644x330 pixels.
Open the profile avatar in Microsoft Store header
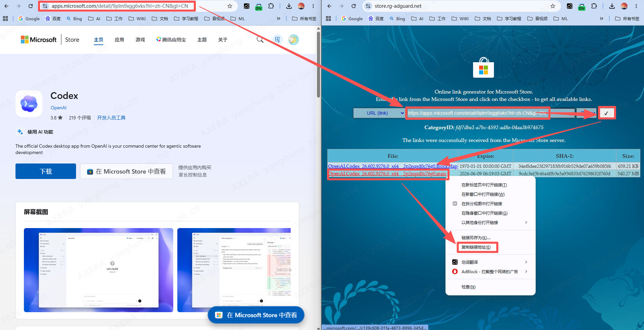click(293, 40)
